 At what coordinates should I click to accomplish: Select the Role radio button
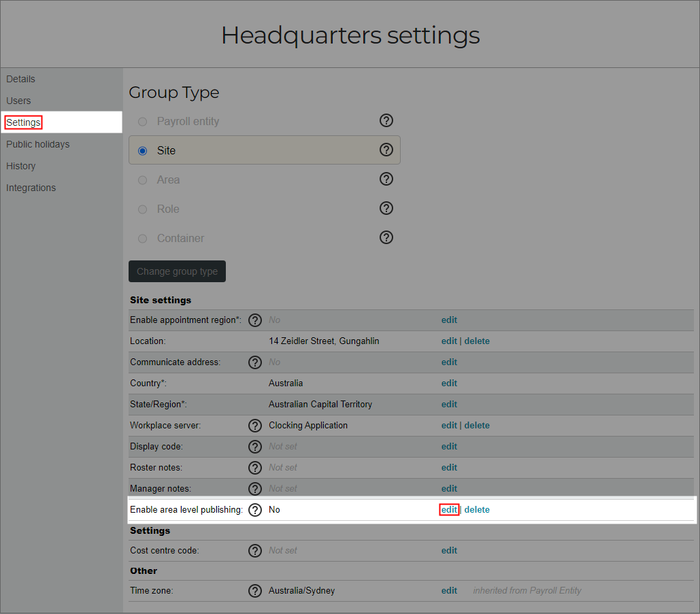tap(142, 209)
